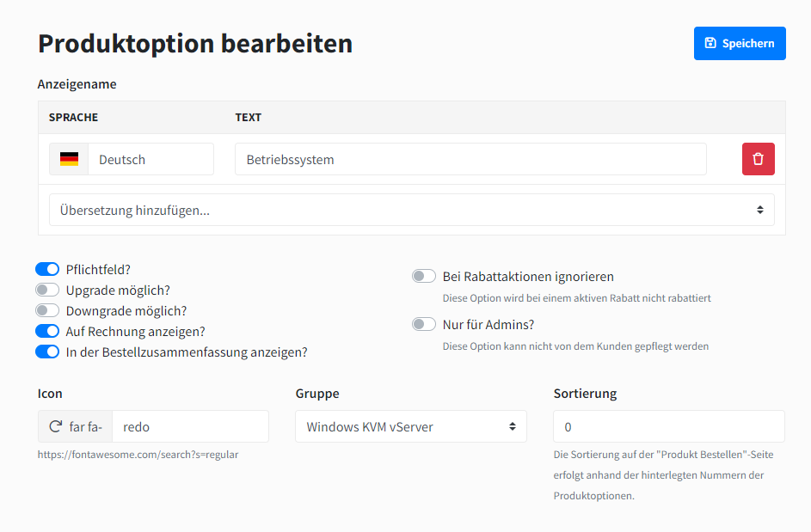This screenshot has width=811, height=532.
Task: Open Übersetzung hinzufügen dropdown
Action: pos(411,210)
